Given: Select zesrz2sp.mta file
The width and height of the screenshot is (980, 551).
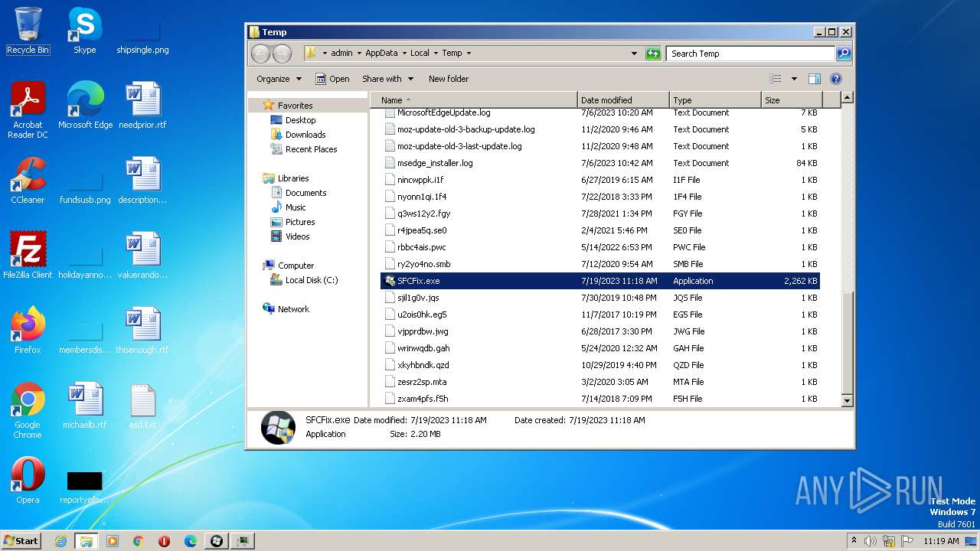Looking at the screenshot, I should 599,382.
